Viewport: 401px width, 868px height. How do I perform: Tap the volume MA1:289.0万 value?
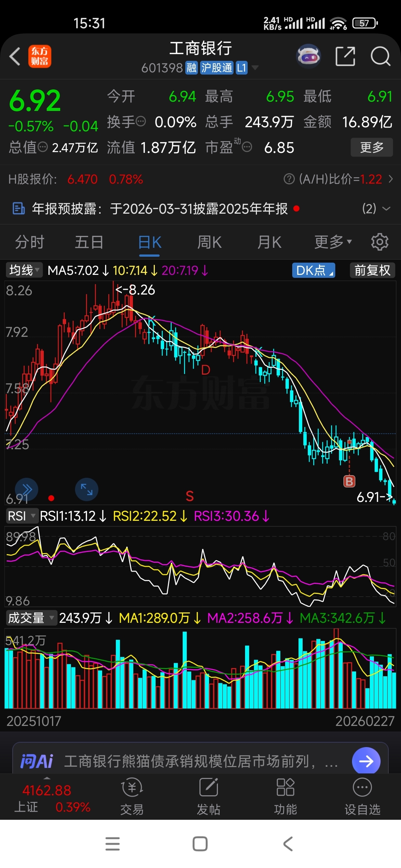click(154, 618)
